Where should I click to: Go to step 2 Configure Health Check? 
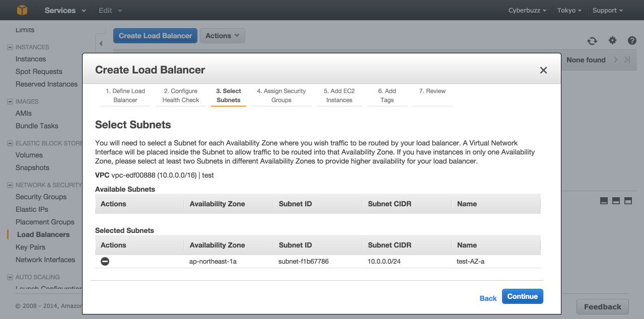pos(181,96)
